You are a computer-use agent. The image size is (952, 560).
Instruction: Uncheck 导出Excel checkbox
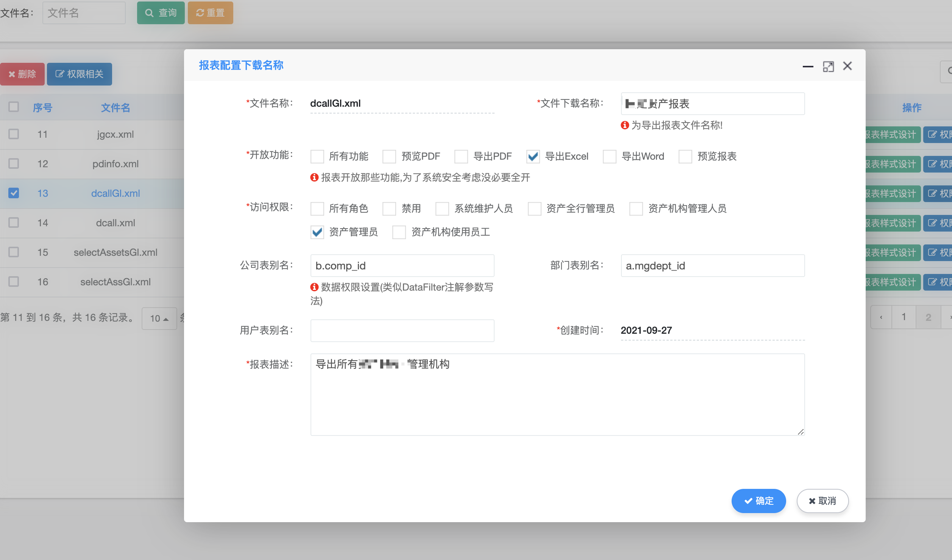533,156
